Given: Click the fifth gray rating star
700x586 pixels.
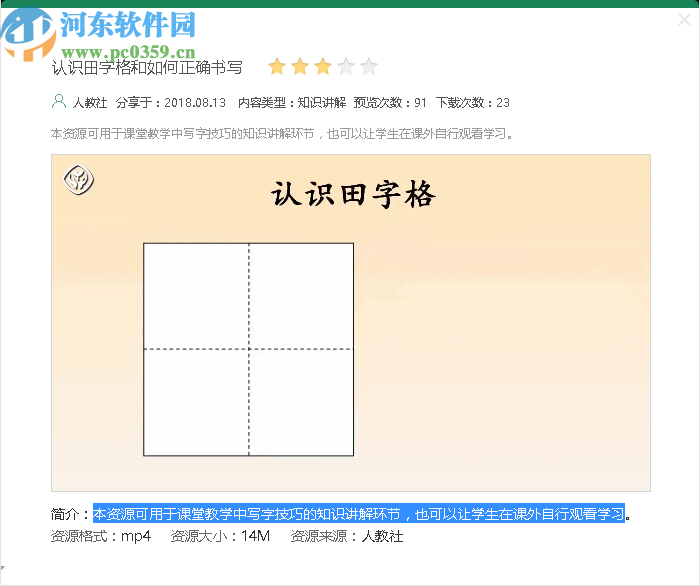Looking at the screenshot, I should click(369, 66).
